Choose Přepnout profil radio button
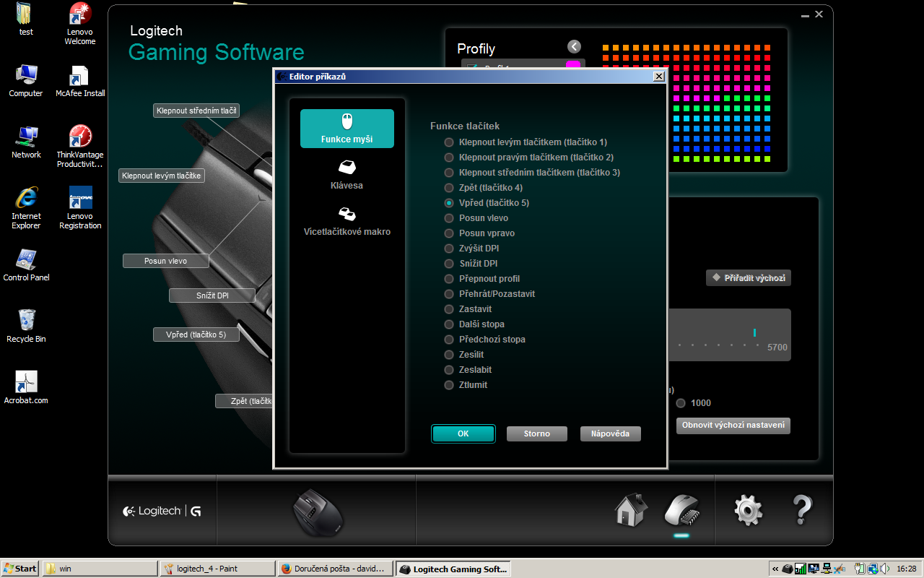Screen dimensions: 924x578 tap(482, 279)
